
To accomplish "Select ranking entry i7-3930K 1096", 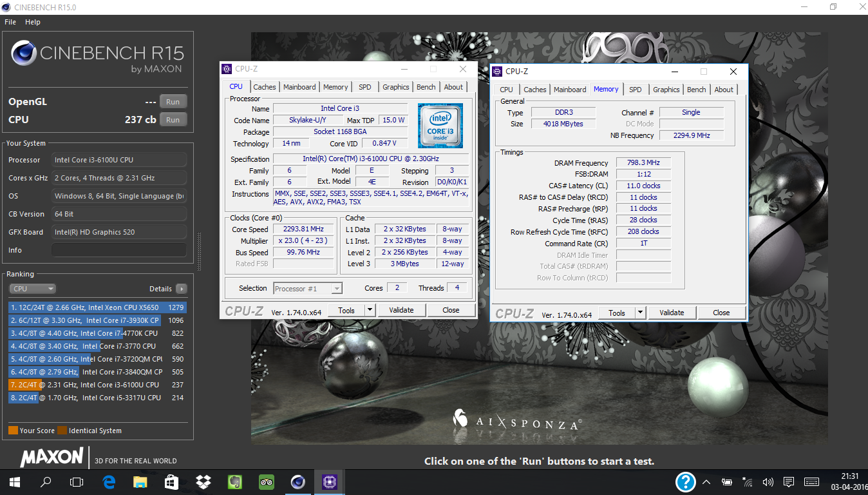I will (x=97, y=320).
